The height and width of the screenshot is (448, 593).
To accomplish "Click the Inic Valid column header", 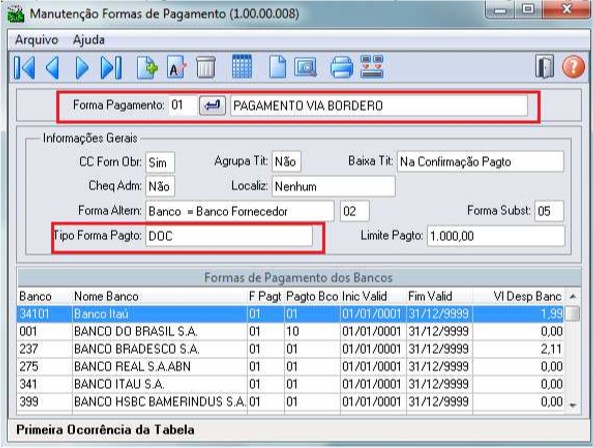I will point(373,296).
